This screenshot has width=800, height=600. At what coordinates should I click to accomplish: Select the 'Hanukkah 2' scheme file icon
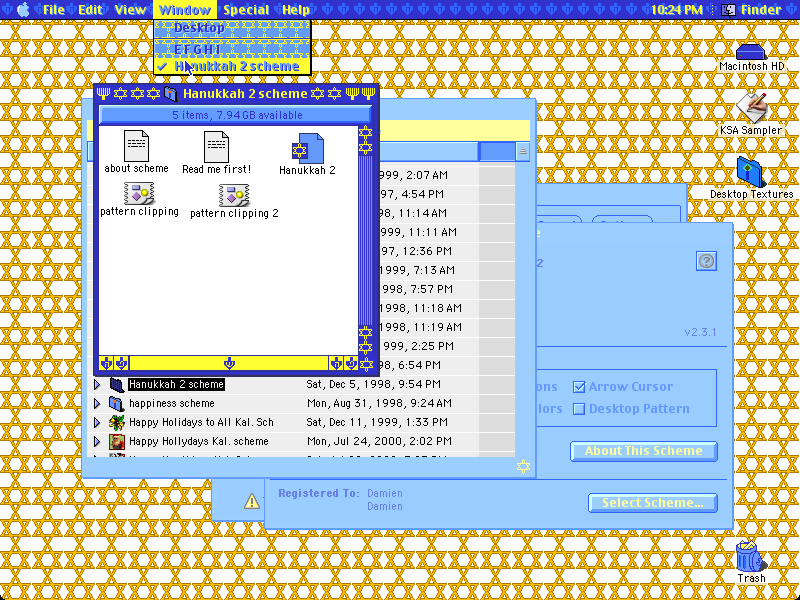[x=308, y=148]
